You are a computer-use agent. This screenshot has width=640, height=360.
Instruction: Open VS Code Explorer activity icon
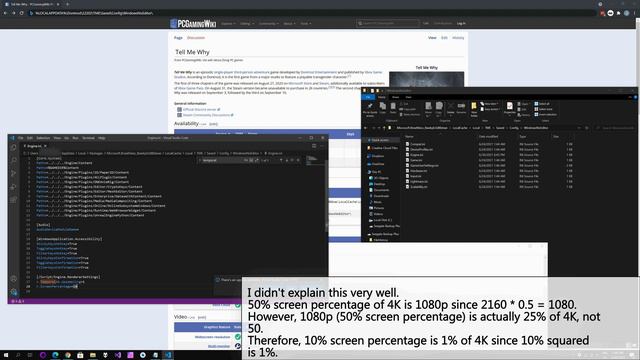(x=13, y=147)
